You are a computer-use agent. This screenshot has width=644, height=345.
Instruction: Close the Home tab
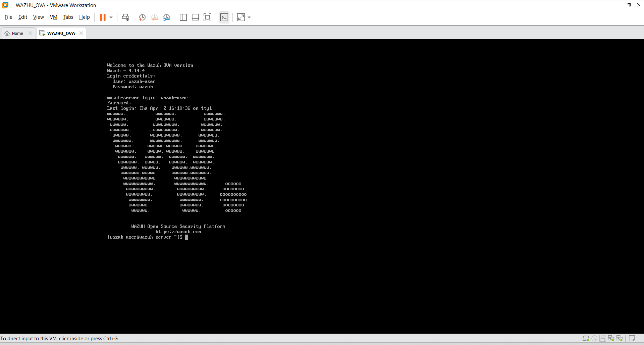pyautogui.click(x=30, y=33)
